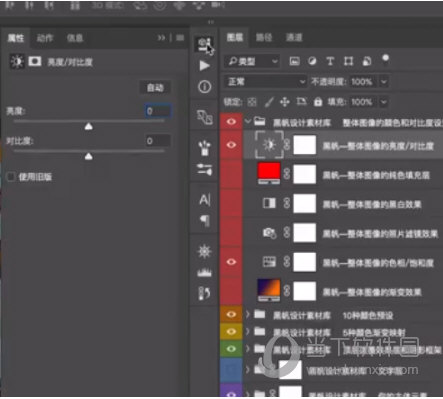Lock all padlock icon
This screenshot has height=399, width=443.
point(318,102)
